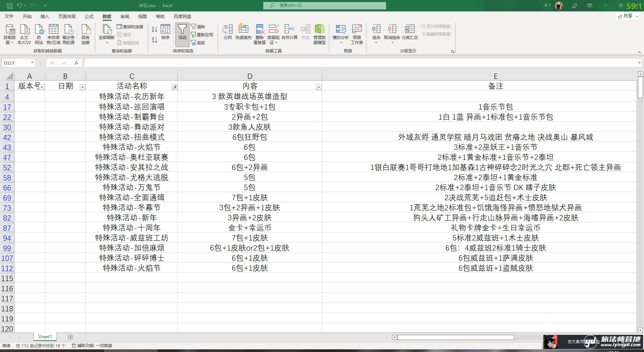Click the sort Z to A descending icon
Viewport: 644px width, 352px height.
pos(154,40)
